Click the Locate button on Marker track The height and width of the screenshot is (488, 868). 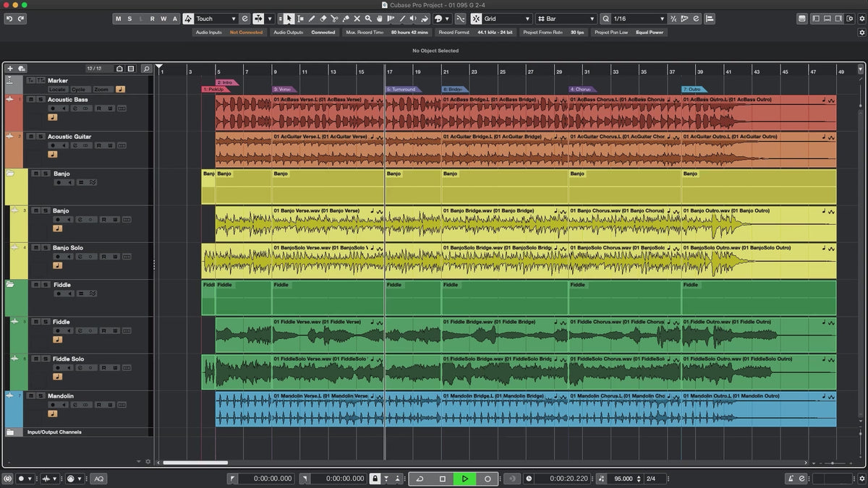pos(57,90)
